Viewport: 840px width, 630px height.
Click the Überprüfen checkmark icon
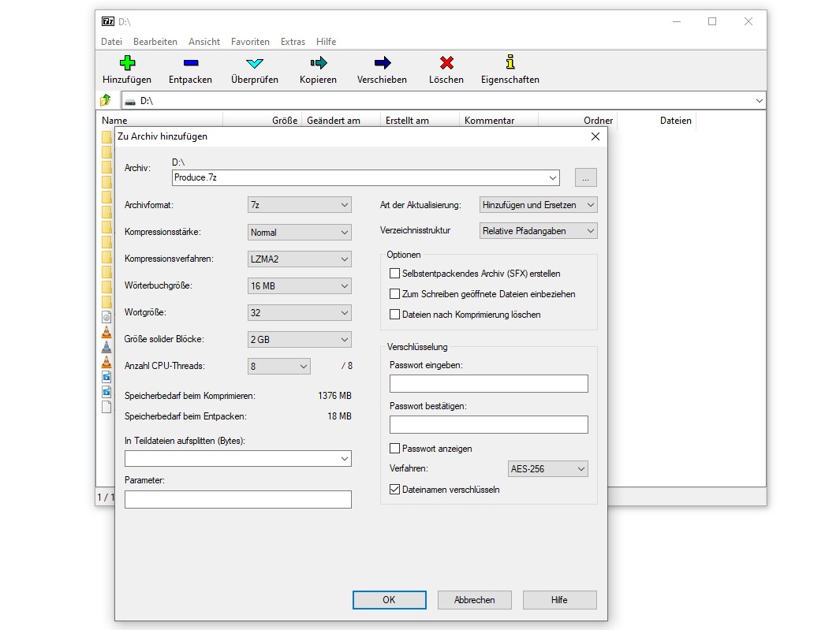point(255,63)
